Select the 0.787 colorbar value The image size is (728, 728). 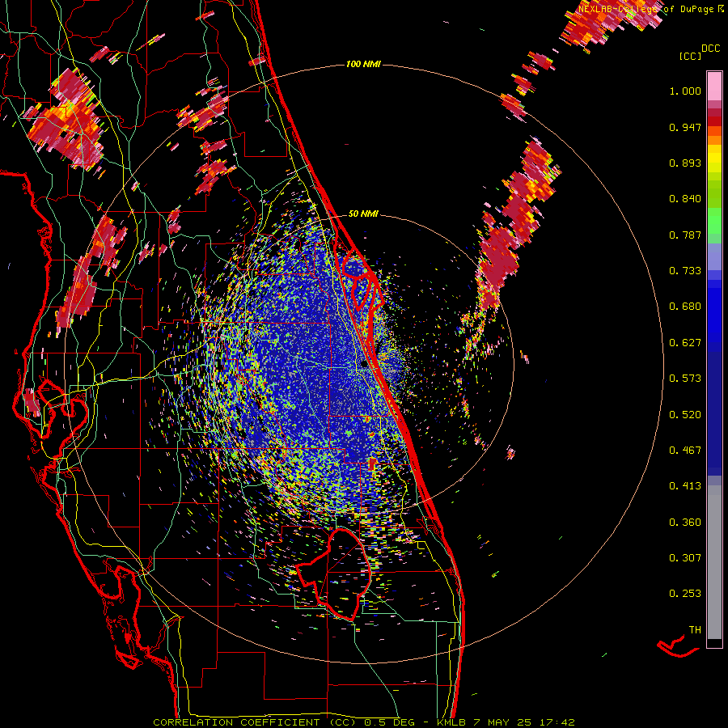pyautogui.click(x=685, y=235)
